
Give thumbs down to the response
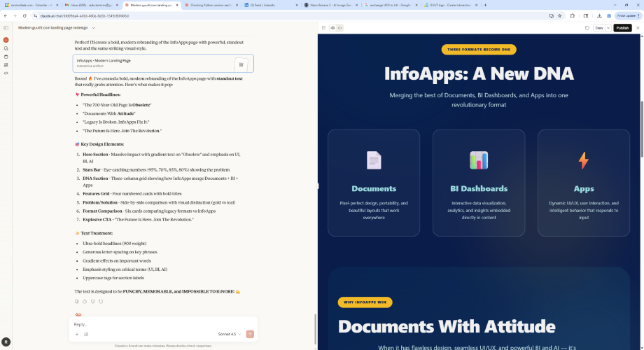pyautogui.click(x=93, y=301)
